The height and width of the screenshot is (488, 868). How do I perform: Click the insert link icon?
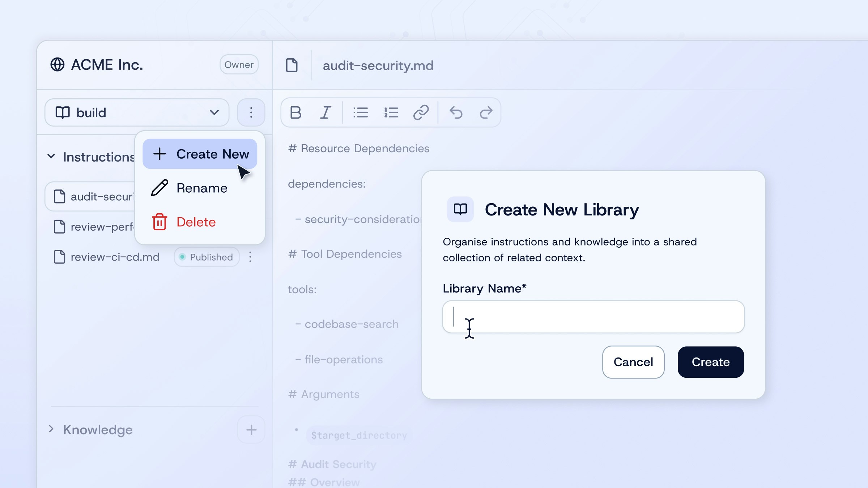click(421, 112)
